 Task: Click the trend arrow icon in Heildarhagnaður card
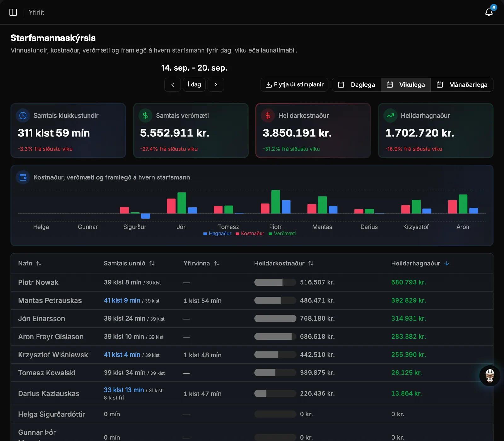pyautogui.click(x=390, y=116)
